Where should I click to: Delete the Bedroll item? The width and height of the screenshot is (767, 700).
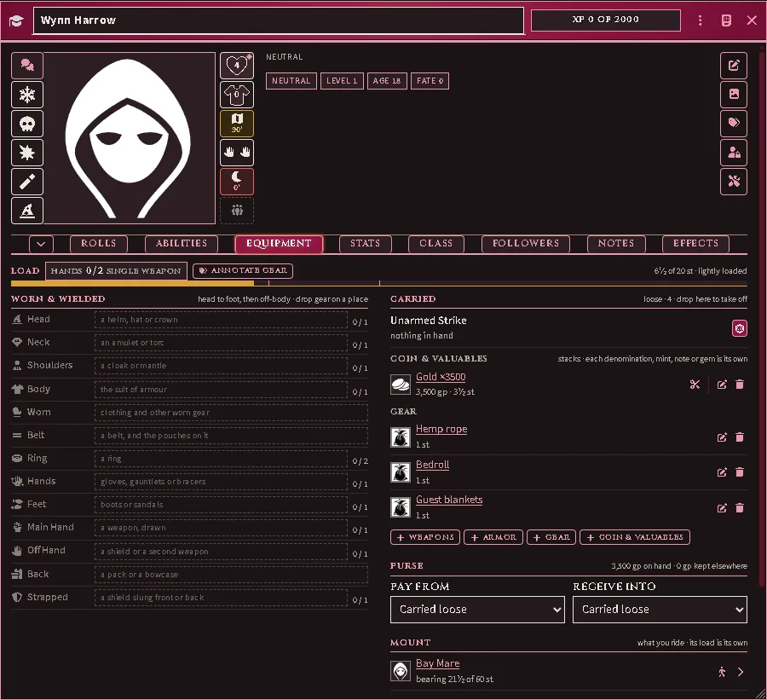point(740,471)
